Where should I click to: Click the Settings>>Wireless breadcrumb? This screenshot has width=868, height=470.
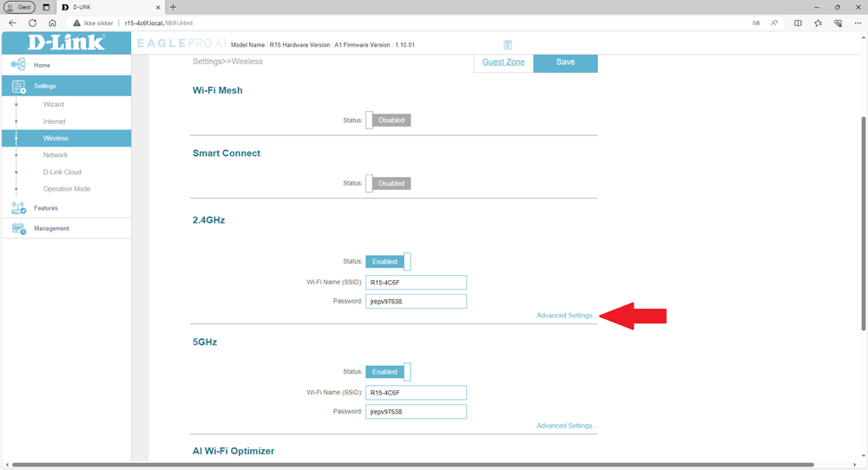pyautogui.click(x=227, y=62)
